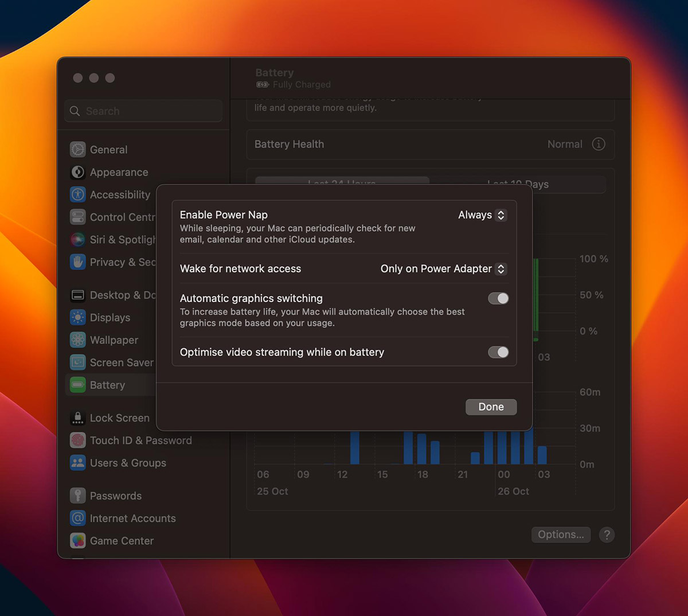Toggle Optimise video streaming while on battery
688x616 pixels.
[498, 352]
